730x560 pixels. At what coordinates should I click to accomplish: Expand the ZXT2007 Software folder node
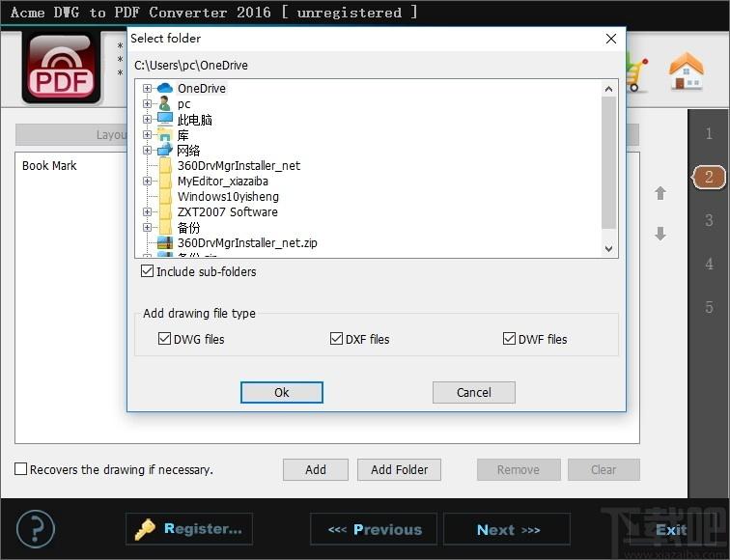coord(147,211)
